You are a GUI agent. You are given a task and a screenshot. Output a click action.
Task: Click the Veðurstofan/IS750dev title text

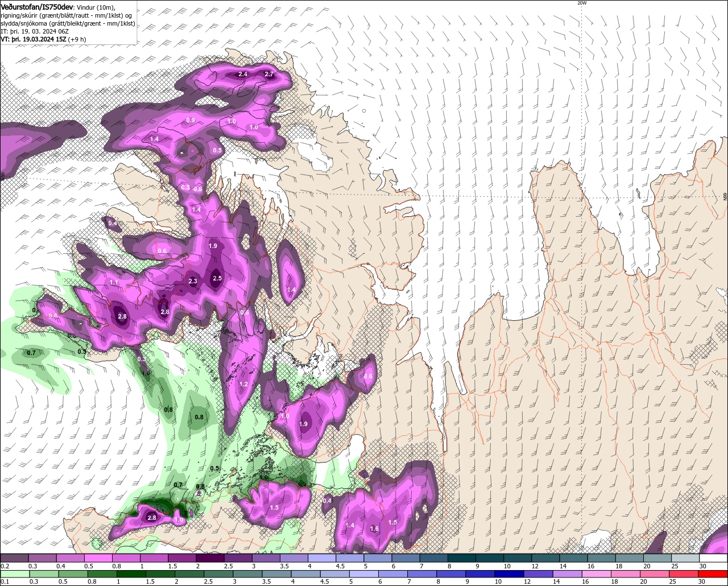click(x=37, y=7)
